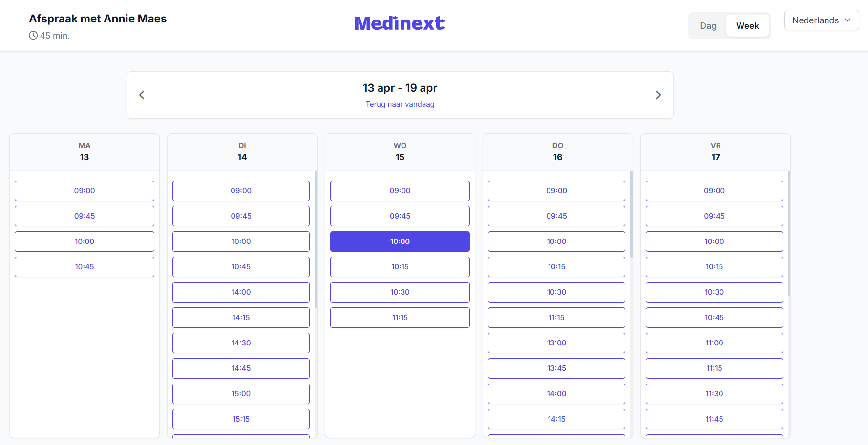Click Terug naar vandaag link
868x445 pixels.
point(400,104)
